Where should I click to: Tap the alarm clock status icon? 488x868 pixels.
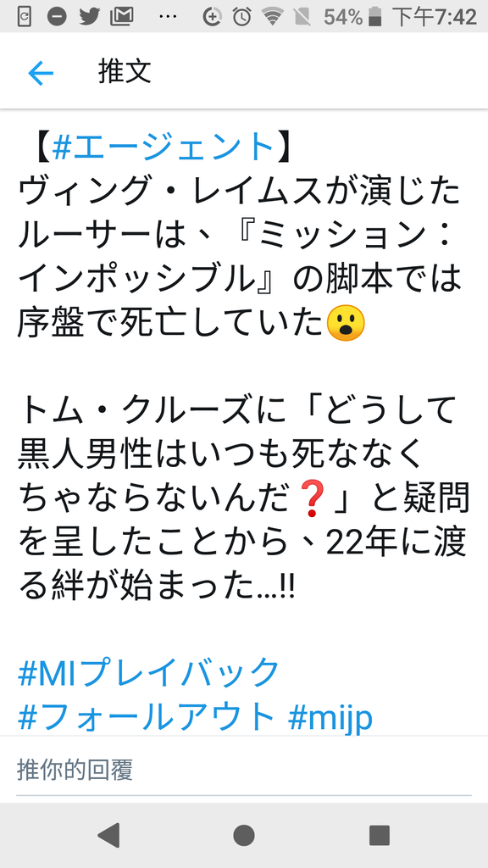tap(241, 17)
